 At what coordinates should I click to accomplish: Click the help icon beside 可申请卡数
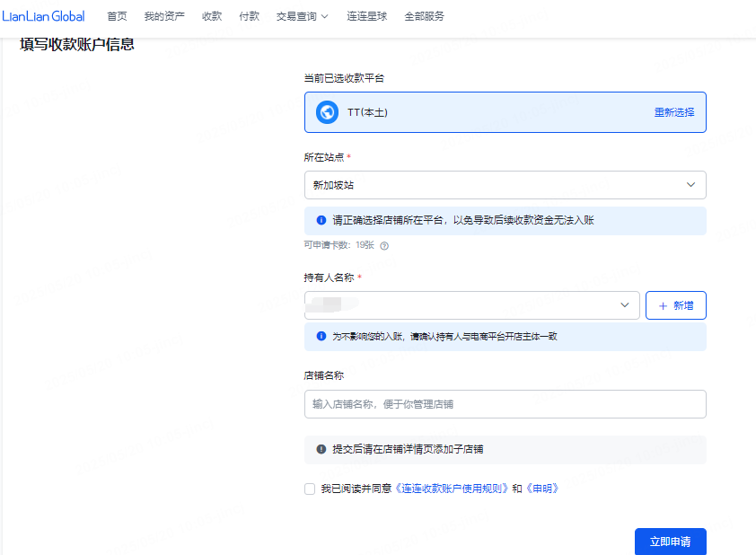(x=384, y=245)
